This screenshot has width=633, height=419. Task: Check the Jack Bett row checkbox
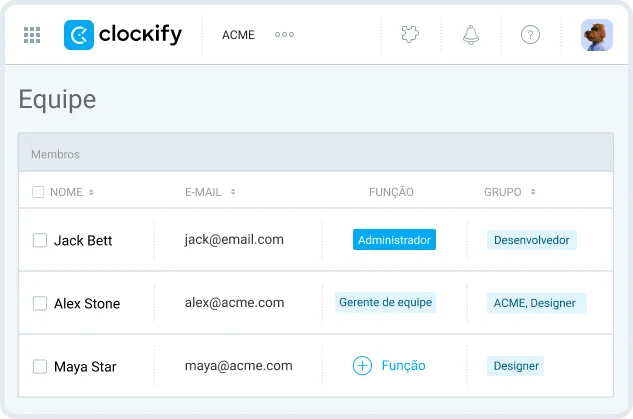point(40,240)
